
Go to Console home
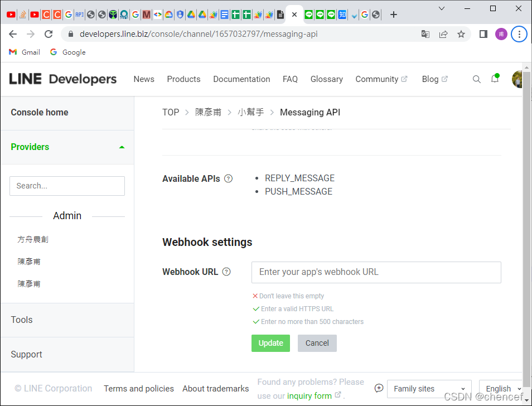[x=40, y=112]
